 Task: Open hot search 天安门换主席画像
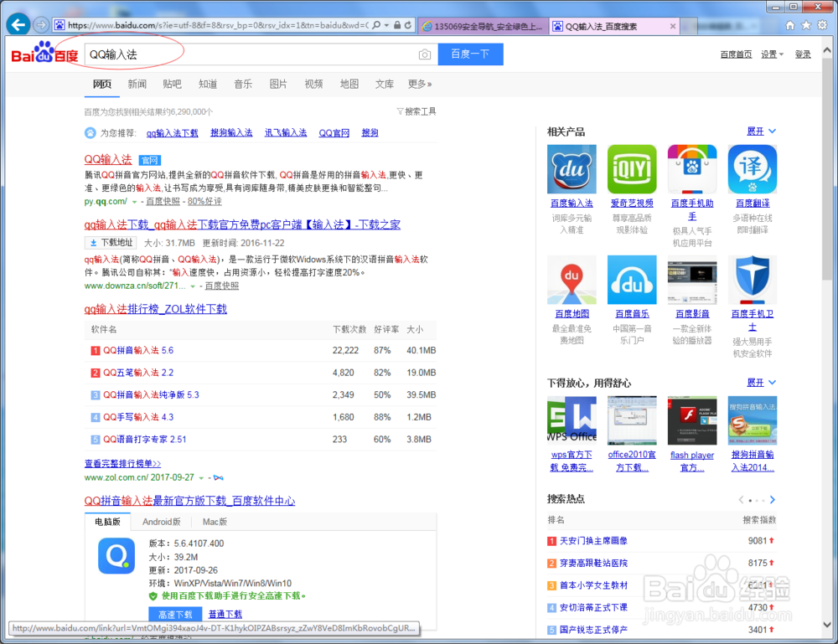coord(593,541)
